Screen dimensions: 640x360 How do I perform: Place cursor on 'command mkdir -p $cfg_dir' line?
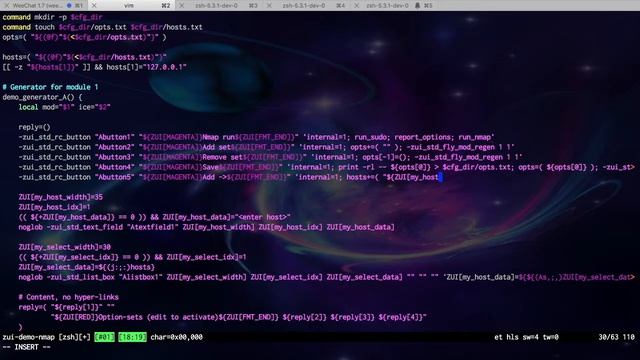click(x=52, y=17)
